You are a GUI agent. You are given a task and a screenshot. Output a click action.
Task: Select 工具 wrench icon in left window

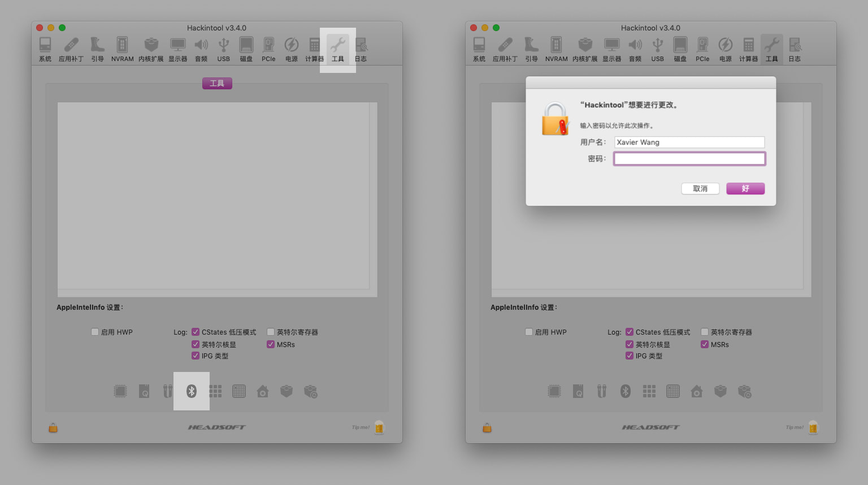[338, 49]
